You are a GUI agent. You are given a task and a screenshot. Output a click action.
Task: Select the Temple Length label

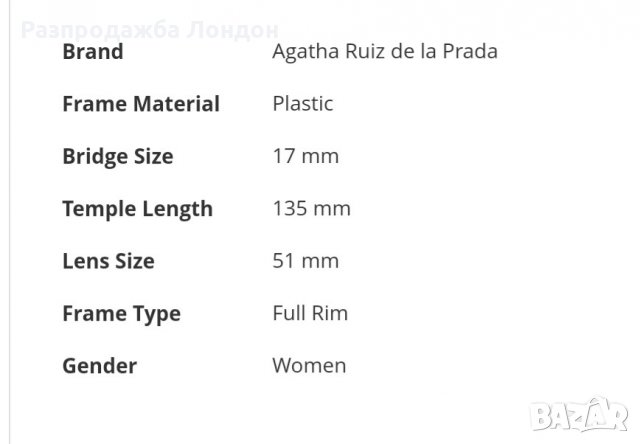[x=138, y=209]
